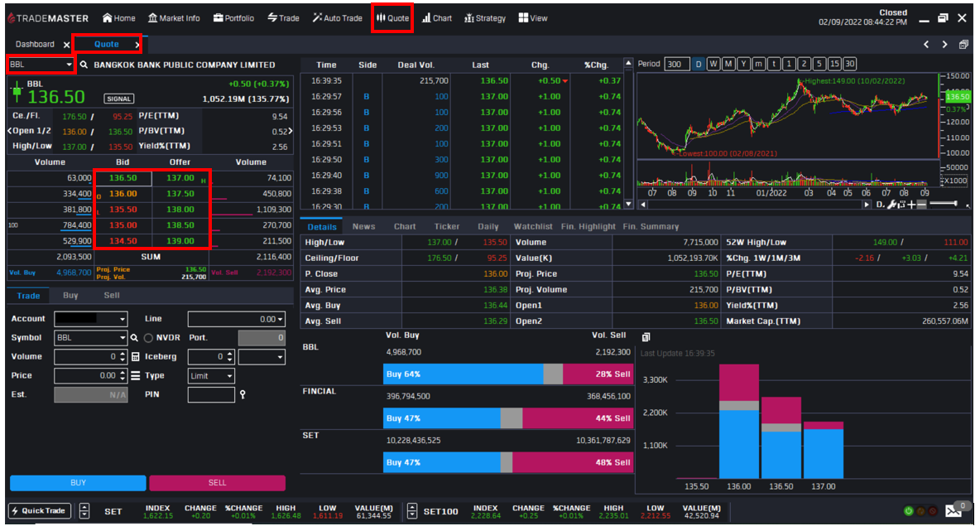Click chart scroll right arrow
The width and height of the screenshot is (980, 531).
coord(867,205)
